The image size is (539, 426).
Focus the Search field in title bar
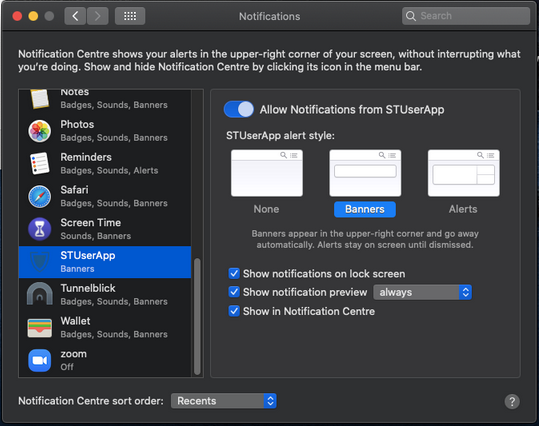pos(466,16)
